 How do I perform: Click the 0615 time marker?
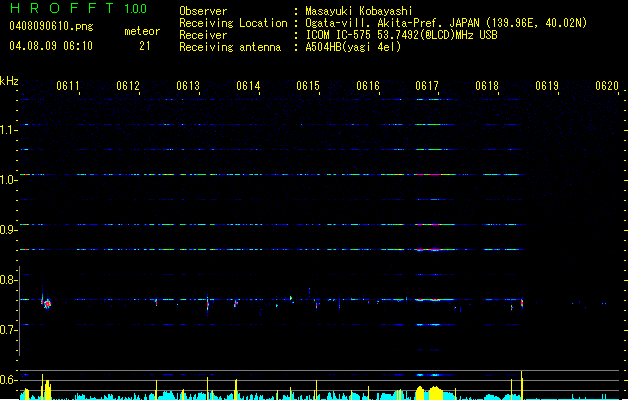[308, 86]
